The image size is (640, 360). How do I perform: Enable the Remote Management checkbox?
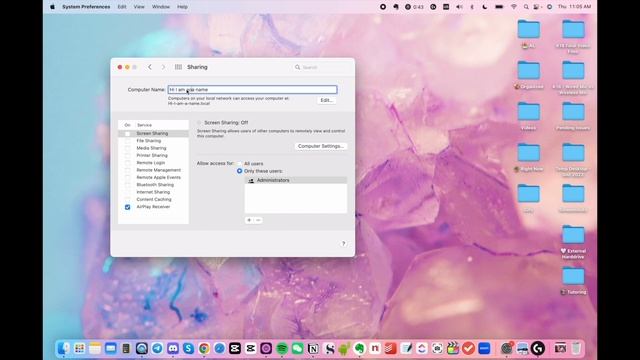click(127, 170)
